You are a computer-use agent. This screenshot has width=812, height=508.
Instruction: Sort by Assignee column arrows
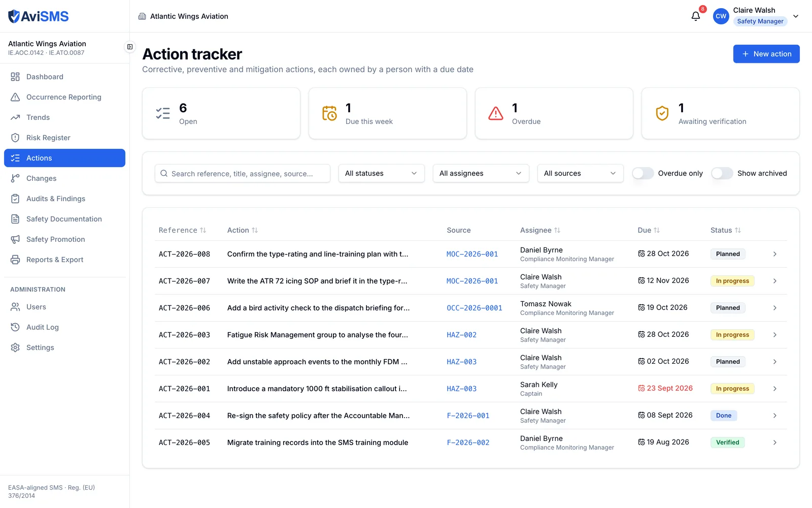pyautogui.click(x=557, y=230)
